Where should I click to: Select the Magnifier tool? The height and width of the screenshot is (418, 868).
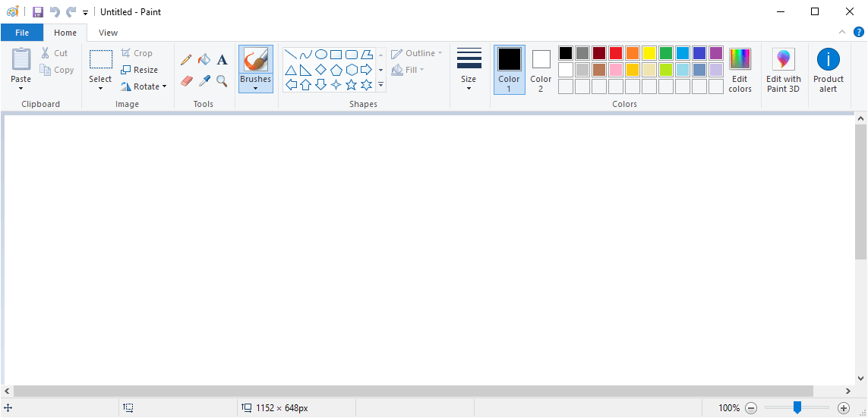tap(222, 81)
